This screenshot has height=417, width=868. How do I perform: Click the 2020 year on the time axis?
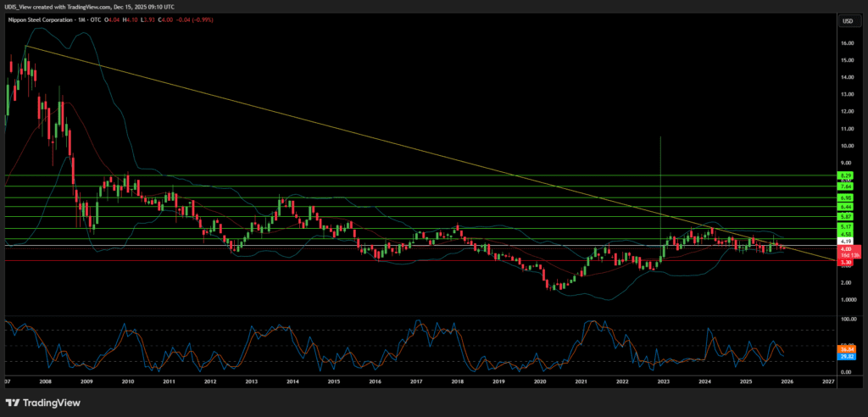(x=540, y=382)
